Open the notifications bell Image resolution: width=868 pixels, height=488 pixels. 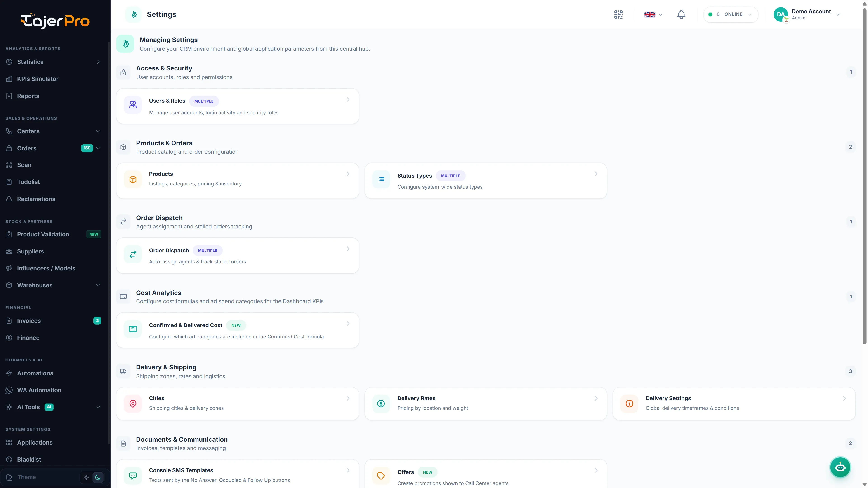[681, 14]
